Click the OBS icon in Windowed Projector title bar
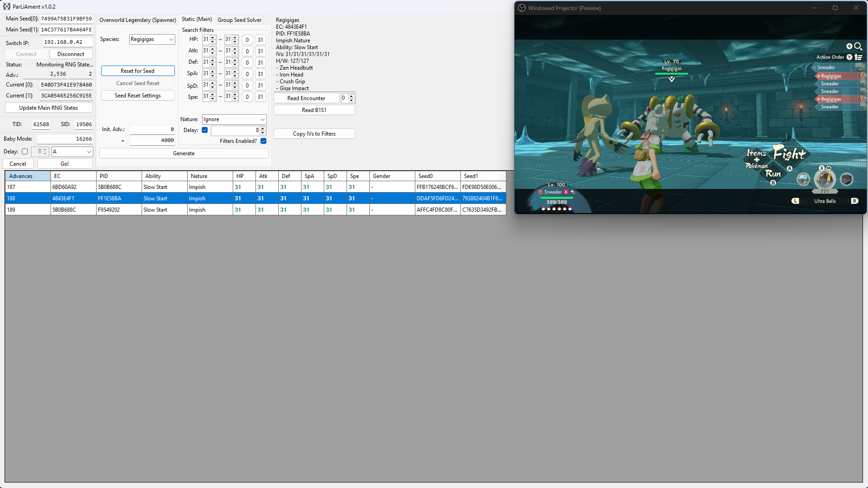 [x=522, y=8]
